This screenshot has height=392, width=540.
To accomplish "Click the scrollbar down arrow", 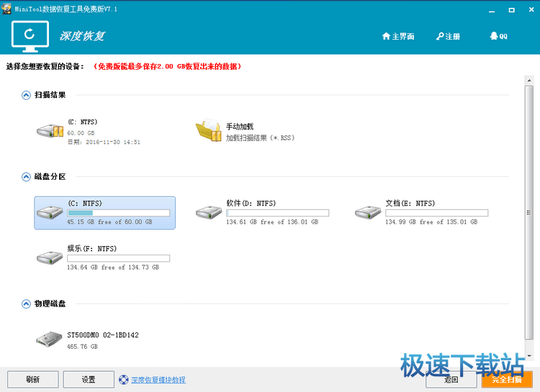I will coord(529,356).
